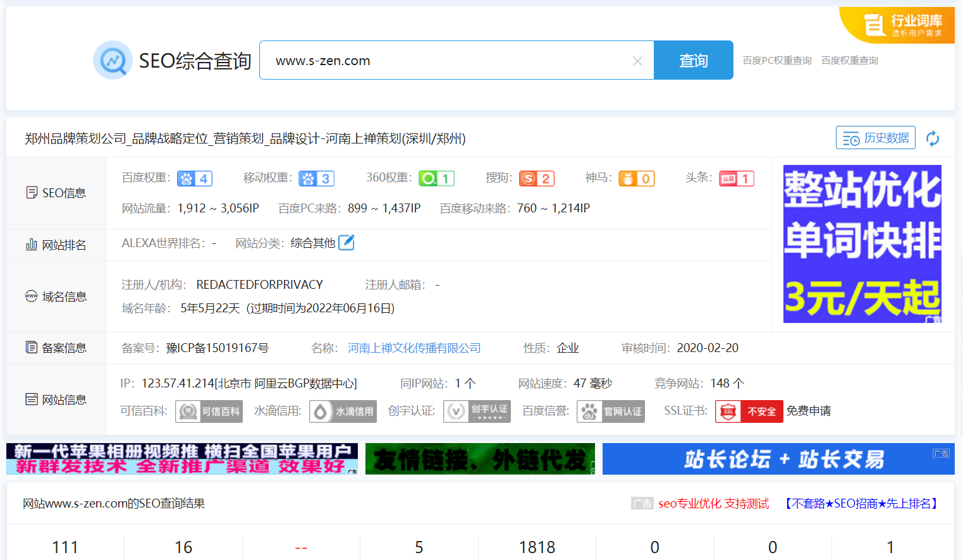Select the 网站排名 section label
The width and height of the screenshot is (963, 560).
(56, 245)
